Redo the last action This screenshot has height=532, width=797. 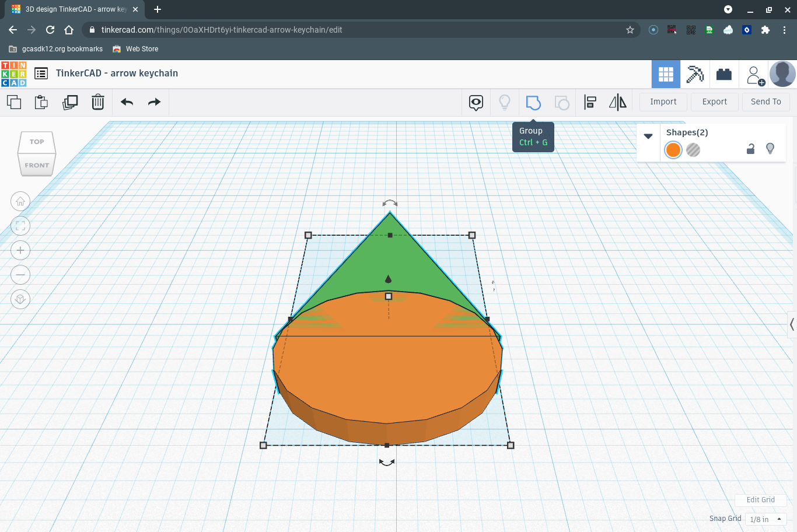[x=154, y=102]
